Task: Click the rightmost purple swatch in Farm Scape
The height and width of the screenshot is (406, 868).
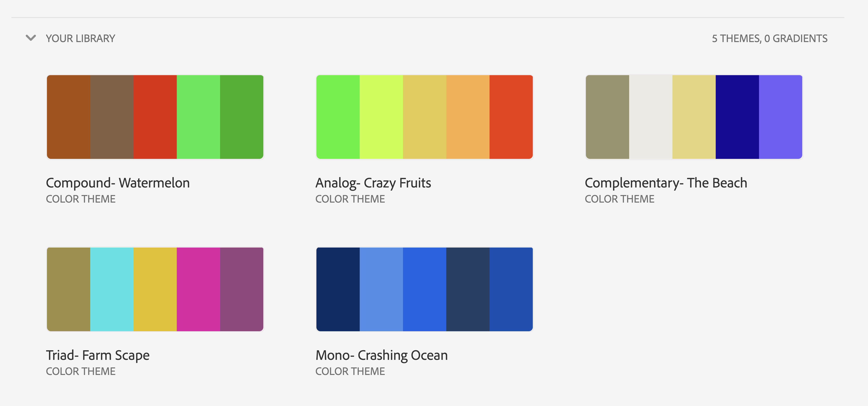Action: click(x=241, y=289)
